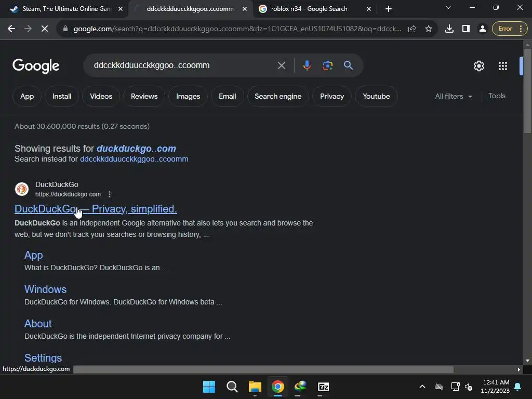The width and height of the screenshot is (532, 399).
Task: Filter results by Reviews
Action: click(x=144, y=96)
